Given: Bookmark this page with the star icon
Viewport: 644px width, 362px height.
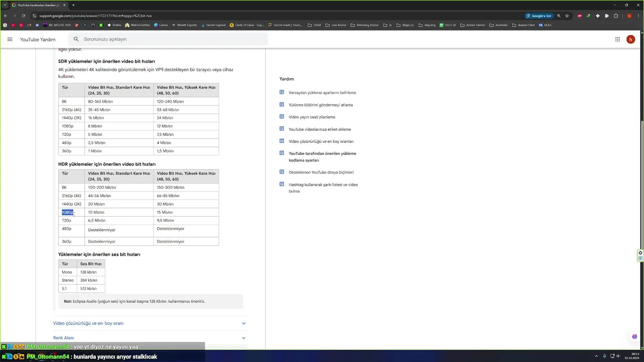Looking at the screenshot, I should pyautogui.click(x=567, y=16).
